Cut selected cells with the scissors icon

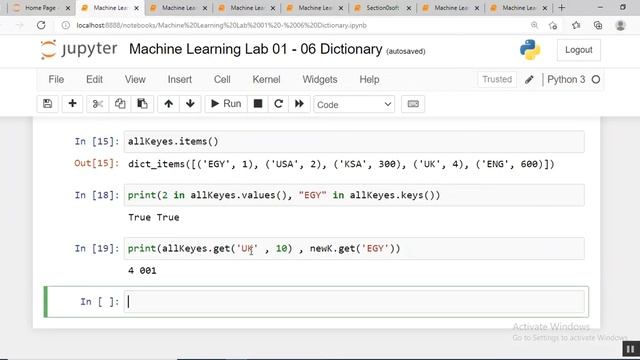point(98,104)
